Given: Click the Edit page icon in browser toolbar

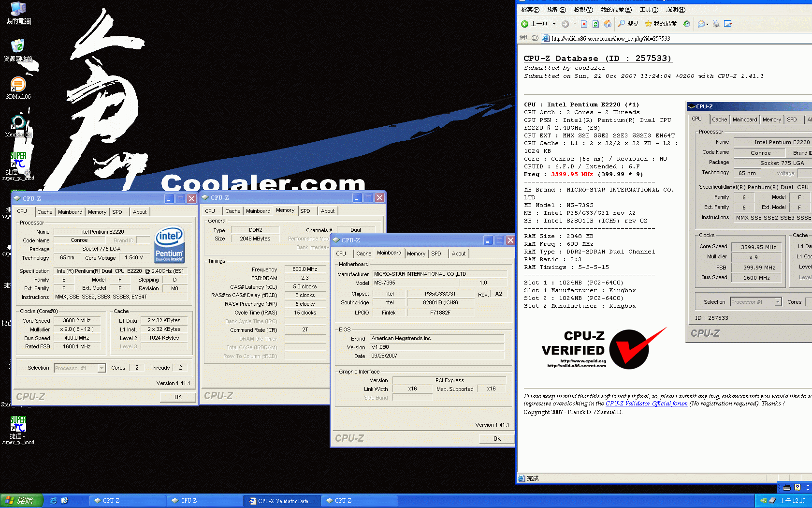Looking at the screenshot, I should point(728,24).
